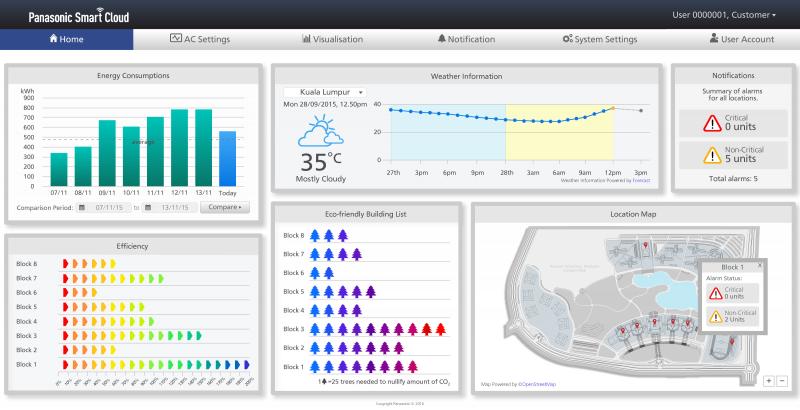Click the User Account person icon

(714, 39)
